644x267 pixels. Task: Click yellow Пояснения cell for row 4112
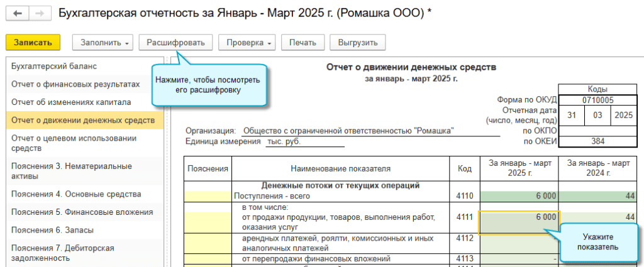(x=208, y=242)
